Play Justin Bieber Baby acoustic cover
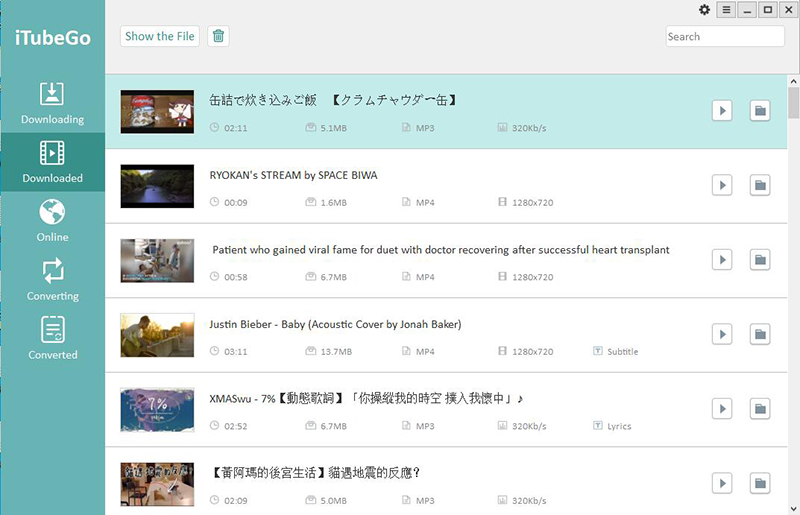Screen dimensions: 800x515 click(722, 334)
